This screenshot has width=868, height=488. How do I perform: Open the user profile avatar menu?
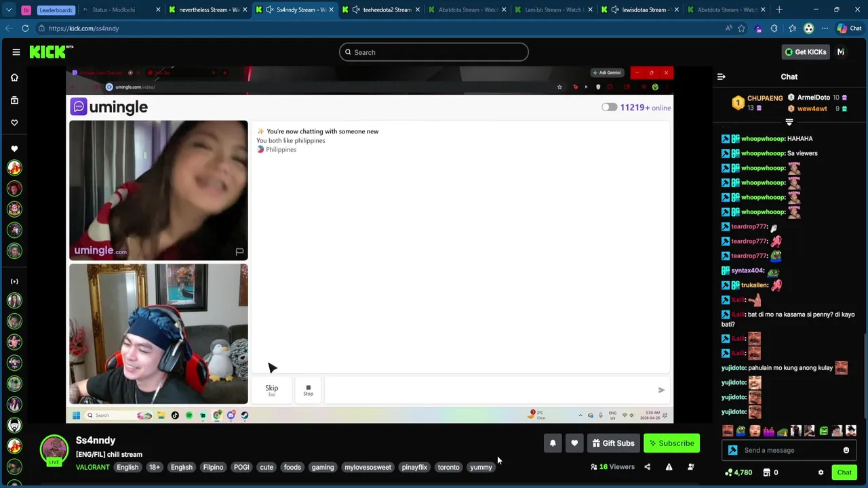(841, 52)
